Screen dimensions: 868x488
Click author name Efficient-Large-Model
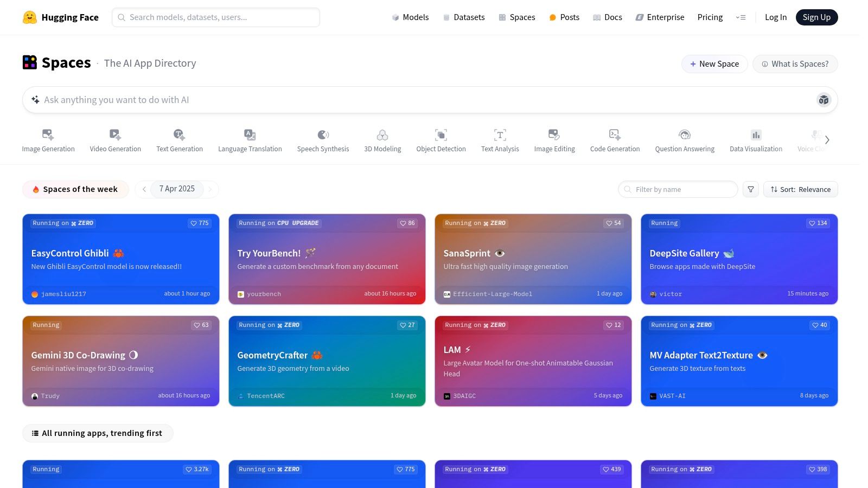tap(493, 294)
